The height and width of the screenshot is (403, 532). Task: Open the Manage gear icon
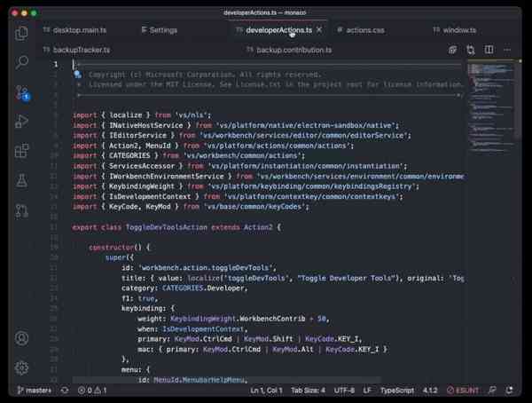21,367
